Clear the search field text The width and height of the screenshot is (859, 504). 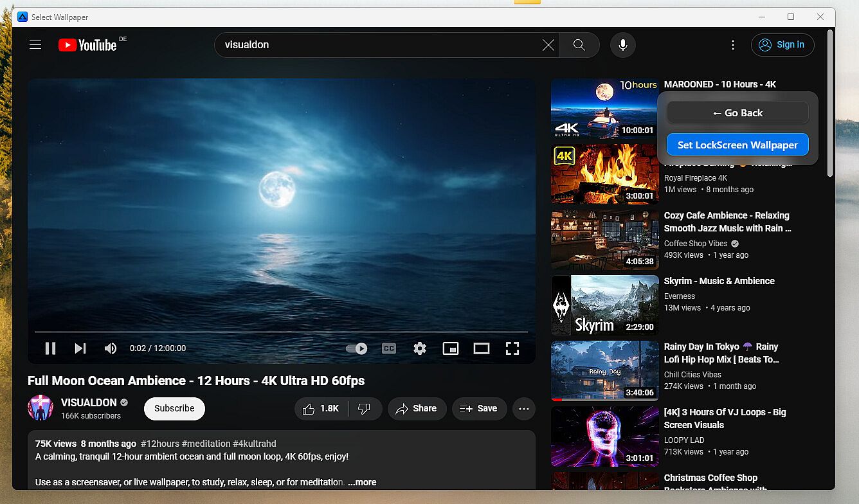548,45
